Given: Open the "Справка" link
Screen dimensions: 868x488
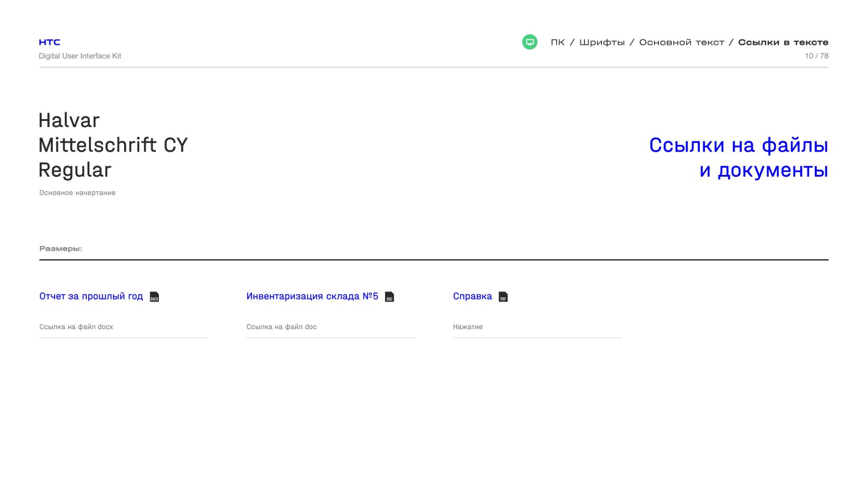Looking at the screenshot, I should pos(473,297).
